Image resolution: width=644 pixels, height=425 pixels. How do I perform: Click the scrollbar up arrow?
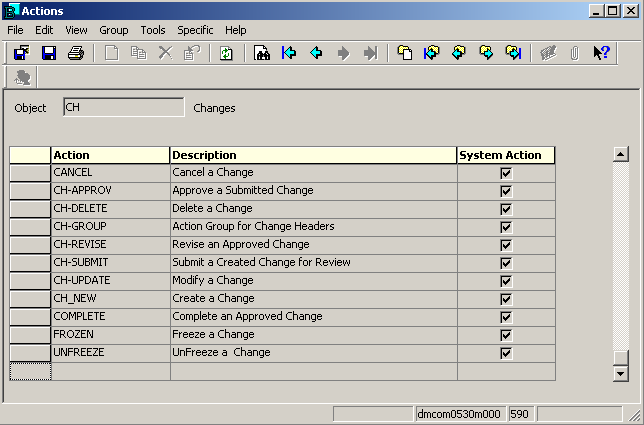tap(620, 155)
